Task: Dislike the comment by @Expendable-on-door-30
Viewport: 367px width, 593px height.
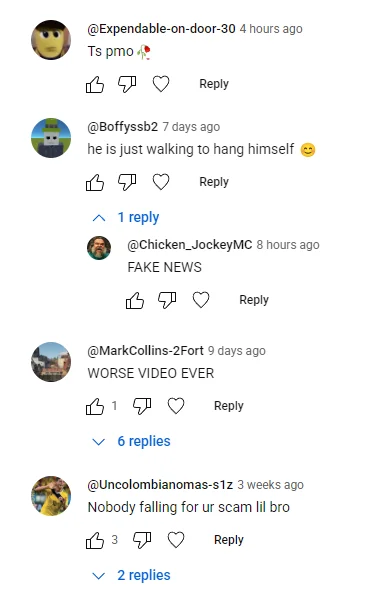Action: coord(127,84)
